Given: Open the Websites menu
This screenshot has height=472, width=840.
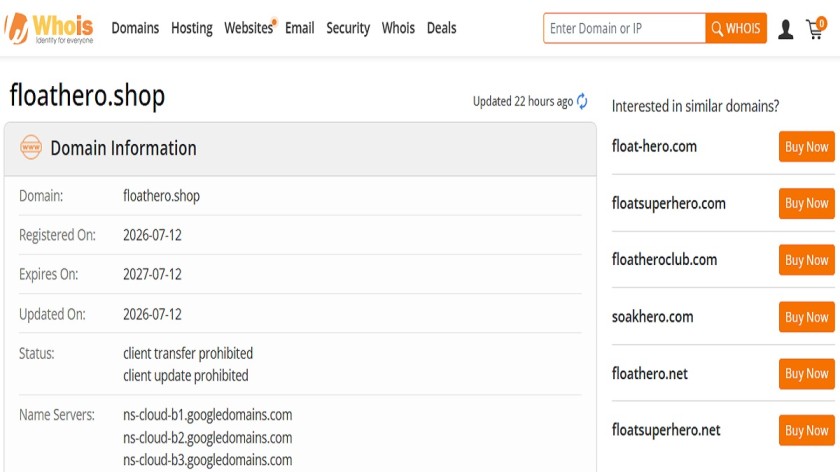Looking at the screenshot, I should point(249,28).
